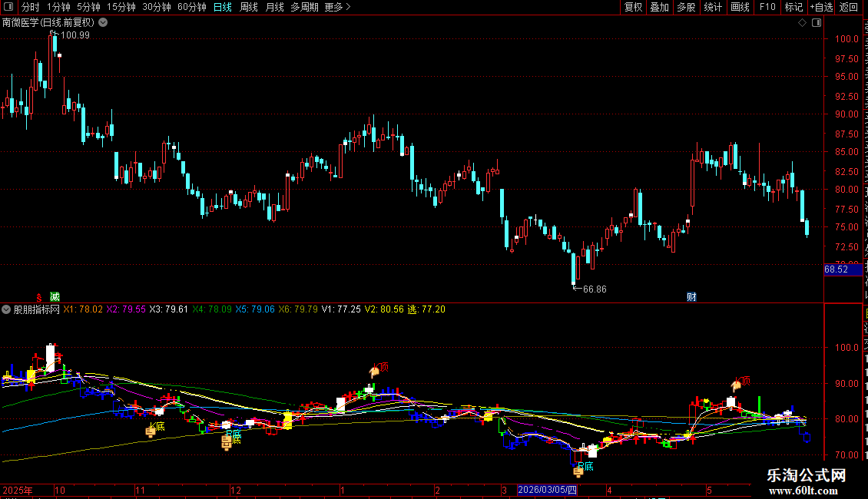Switch to 日线 daily chart
This screenshot has width=868, height=499.
tap(223, 7)
